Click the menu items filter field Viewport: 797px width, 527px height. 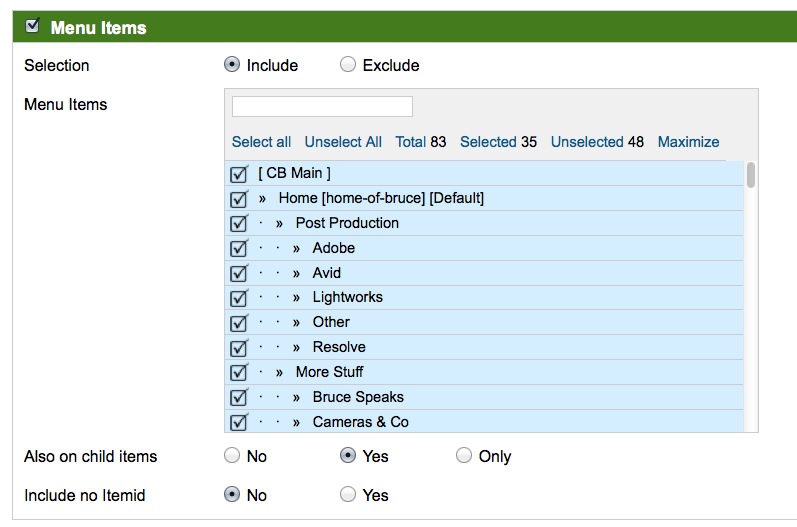pyautogui.click(x=322, y=107)
